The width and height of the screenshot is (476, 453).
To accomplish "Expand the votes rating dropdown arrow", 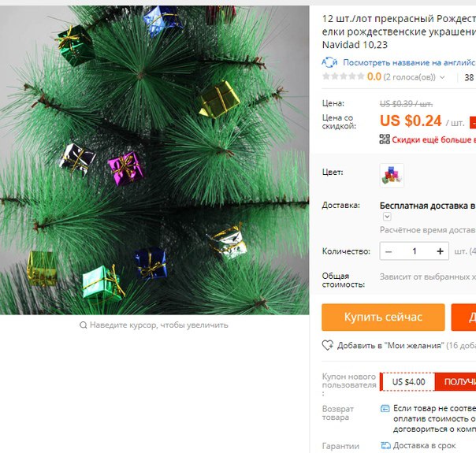I will 442,77.
